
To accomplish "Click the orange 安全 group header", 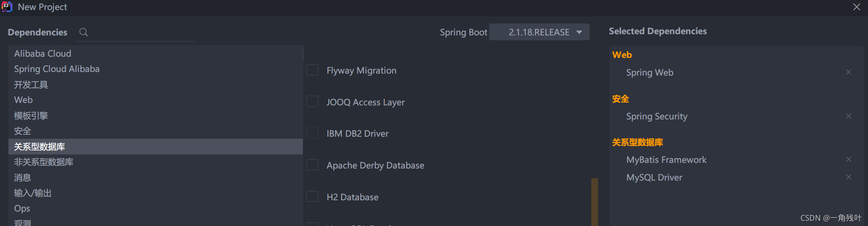I will (620, 99).
